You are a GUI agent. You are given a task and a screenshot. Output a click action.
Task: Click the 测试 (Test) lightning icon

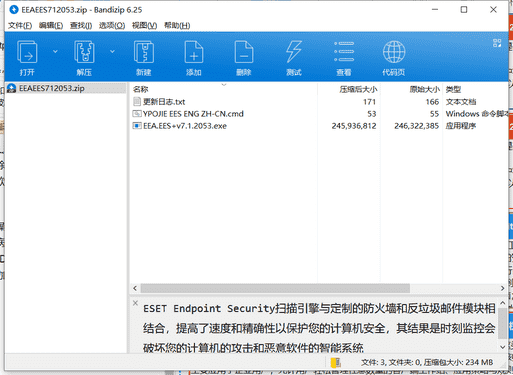click(x=294, y=52)
